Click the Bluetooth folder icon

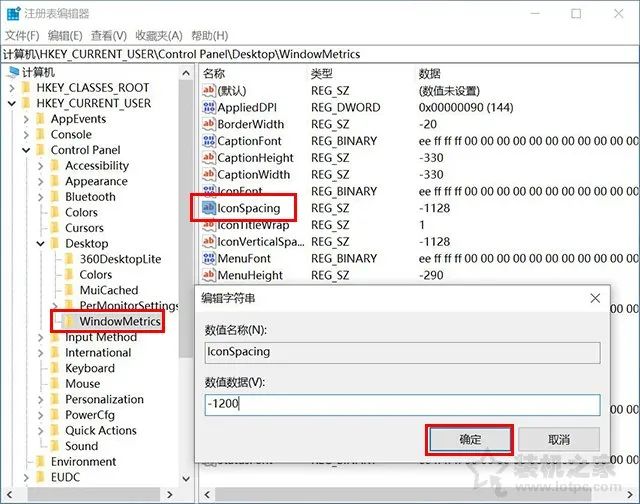pos(55,197)
